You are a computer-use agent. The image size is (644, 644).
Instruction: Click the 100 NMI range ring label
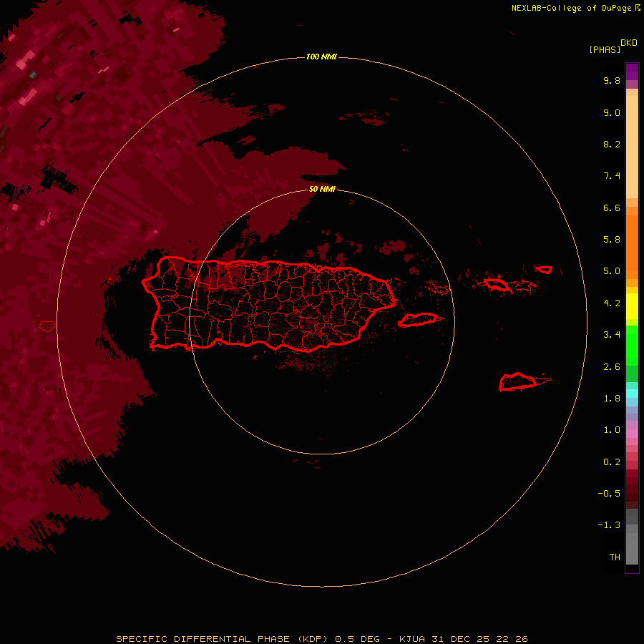click(321, 57)
